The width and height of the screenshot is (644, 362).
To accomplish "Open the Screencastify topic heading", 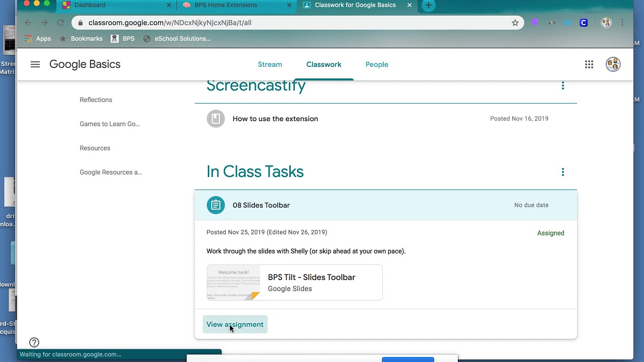I will click(256, 85).
